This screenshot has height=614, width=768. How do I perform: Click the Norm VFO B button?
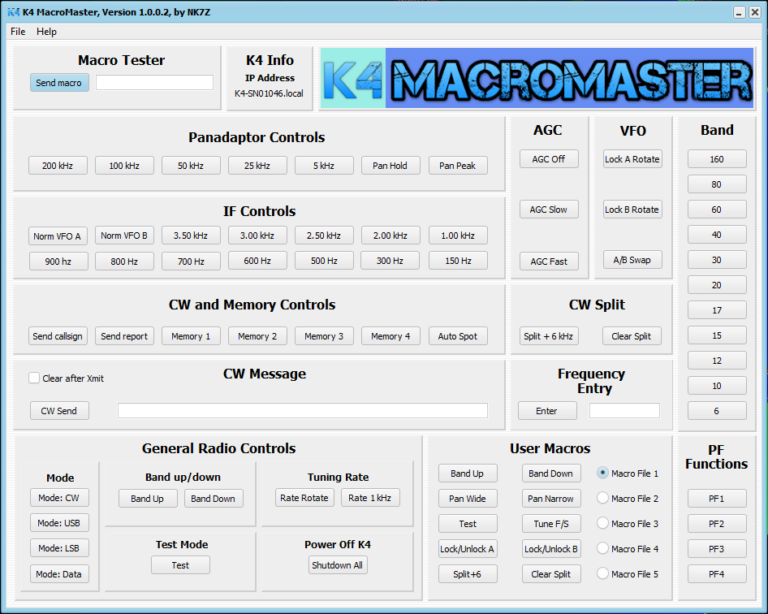(124, 236)
